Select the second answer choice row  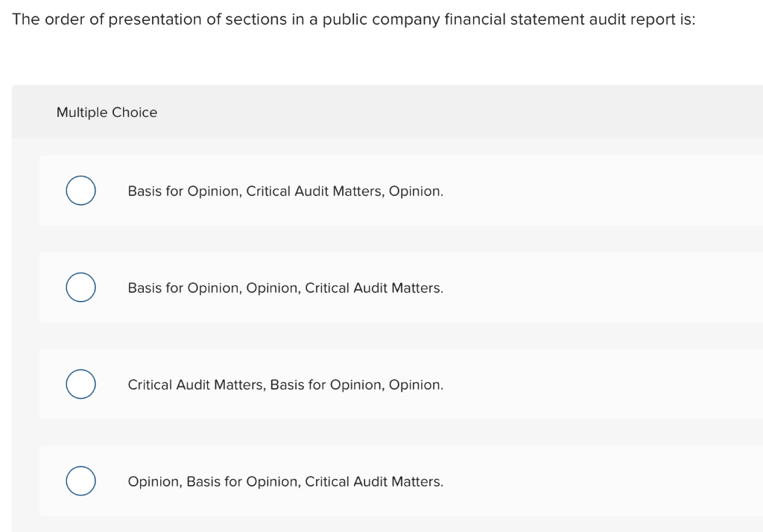373,287
